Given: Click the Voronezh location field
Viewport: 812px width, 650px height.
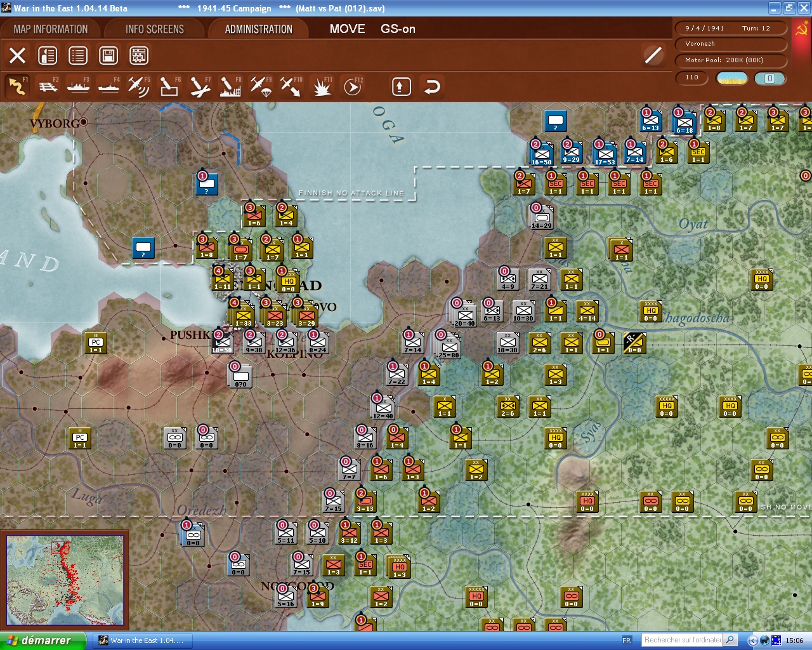Looking at the screenshot, I should coord(731,44).
